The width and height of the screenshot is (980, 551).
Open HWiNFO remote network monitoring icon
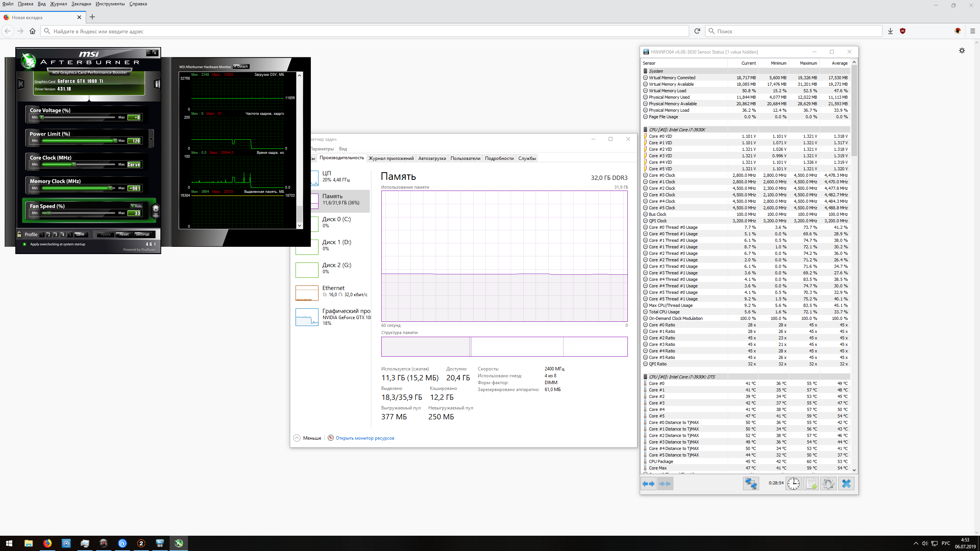[x=751, y=484]
